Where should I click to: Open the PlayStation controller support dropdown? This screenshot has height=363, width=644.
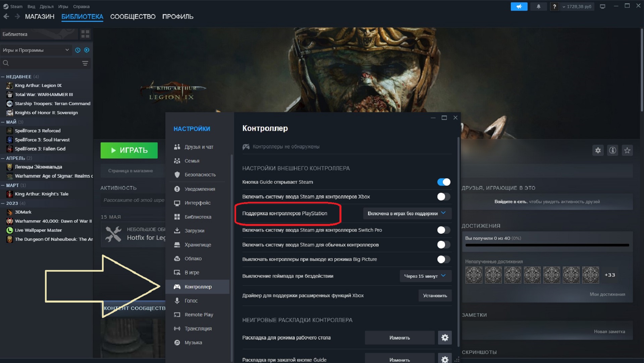407,214
